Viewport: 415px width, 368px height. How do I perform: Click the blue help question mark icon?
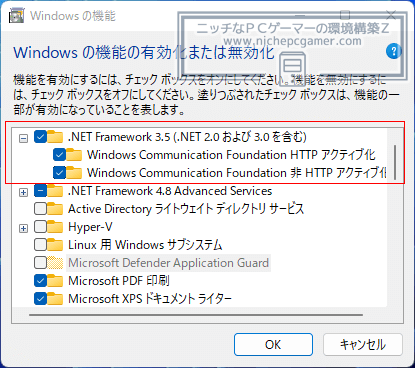(393, 51)
